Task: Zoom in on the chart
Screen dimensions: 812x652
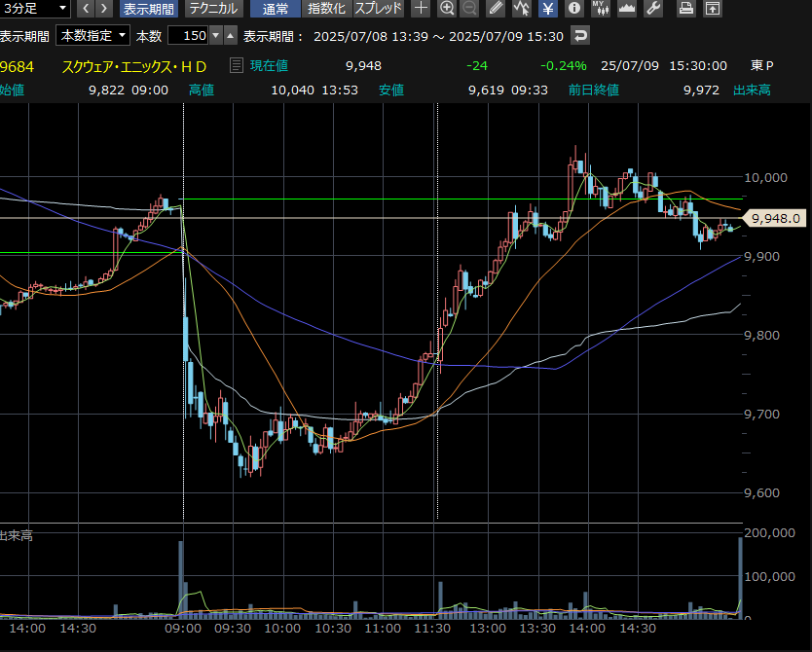Action: (x=447, y=9)
